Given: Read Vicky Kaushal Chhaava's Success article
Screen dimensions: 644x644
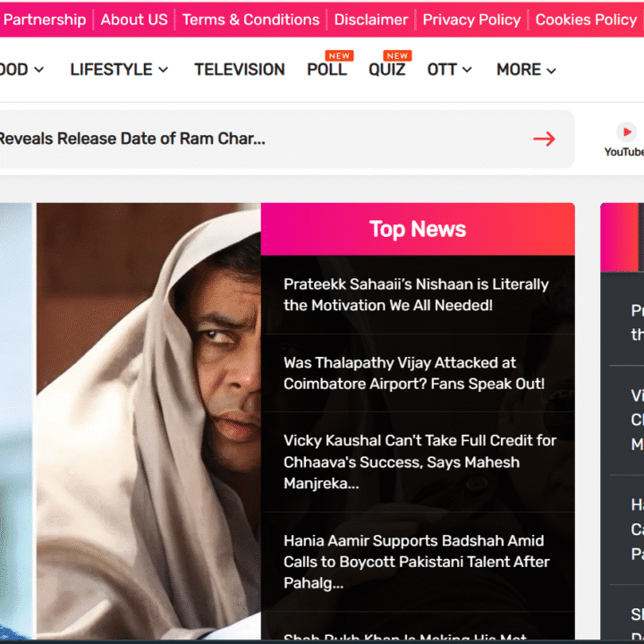Looking at the screenshot, I should (419, 462).
